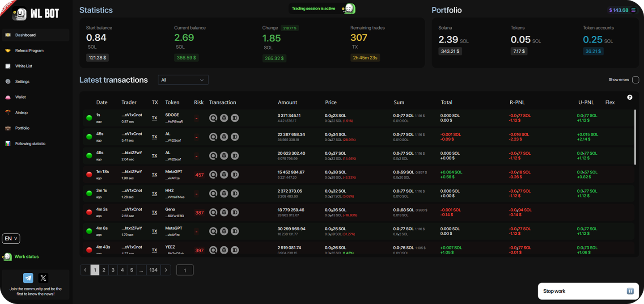Go to next page using right chevron
Screen dimensions: 644x304
point(166,270)
